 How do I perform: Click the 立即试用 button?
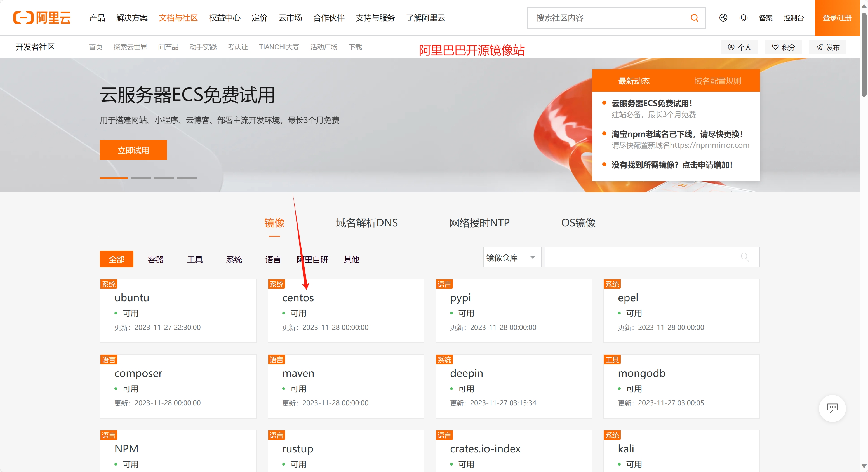click(133, 150)
